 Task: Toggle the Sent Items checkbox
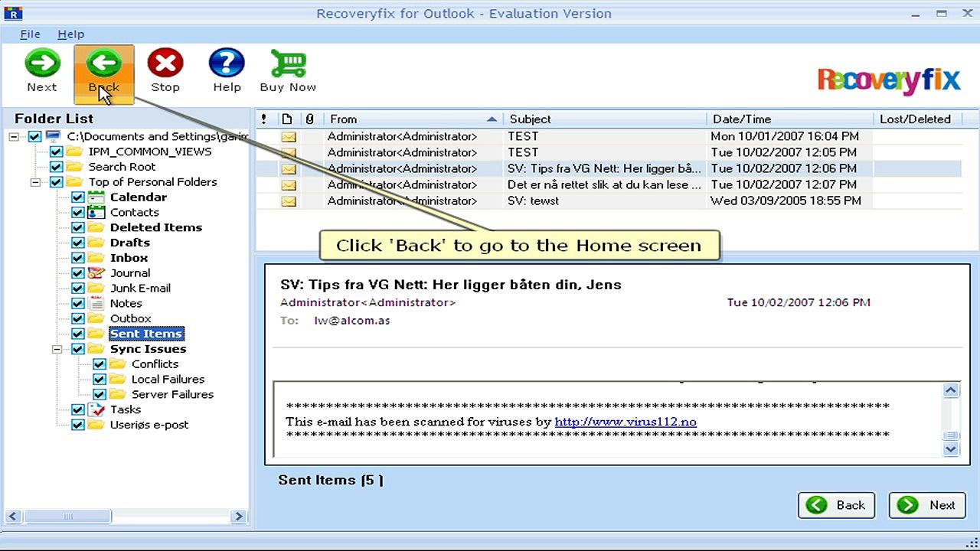77,334
